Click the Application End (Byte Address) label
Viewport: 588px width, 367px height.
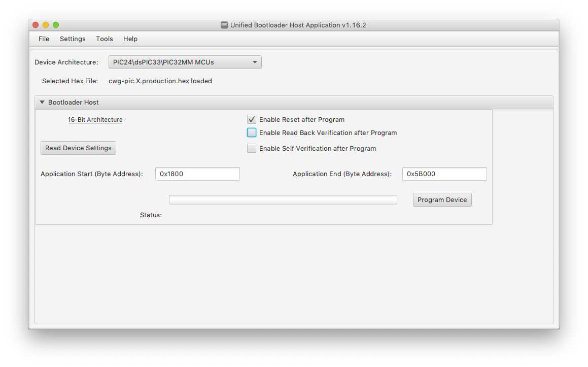click(342, 174)
